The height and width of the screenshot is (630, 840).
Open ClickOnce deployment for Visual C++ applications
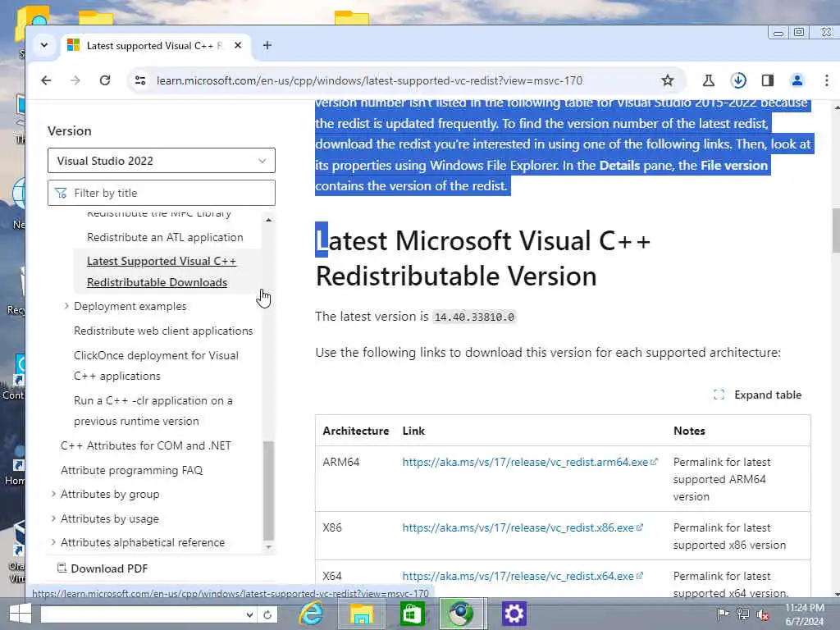click(156, 366)
